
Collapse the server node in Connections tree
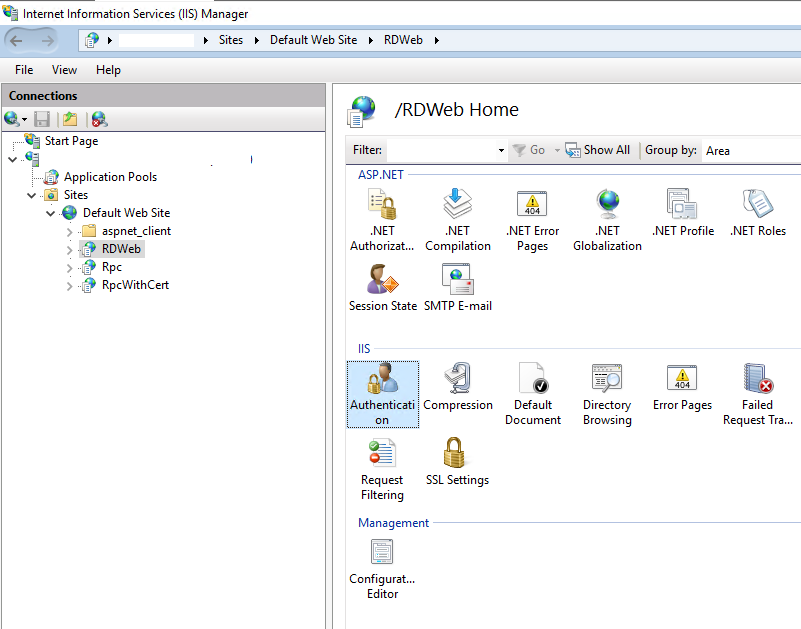point(13,159)
